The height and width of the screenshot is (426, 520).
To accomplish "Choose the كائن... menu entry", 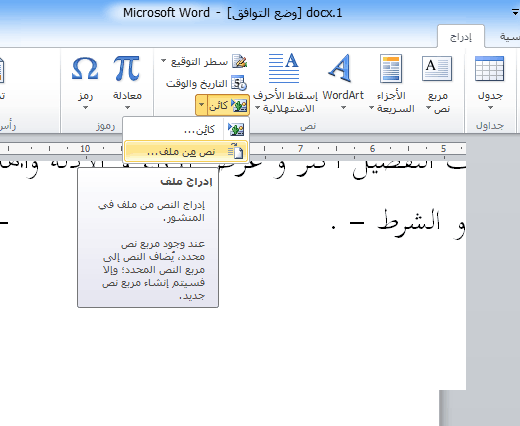I will [x=186, y=129].
